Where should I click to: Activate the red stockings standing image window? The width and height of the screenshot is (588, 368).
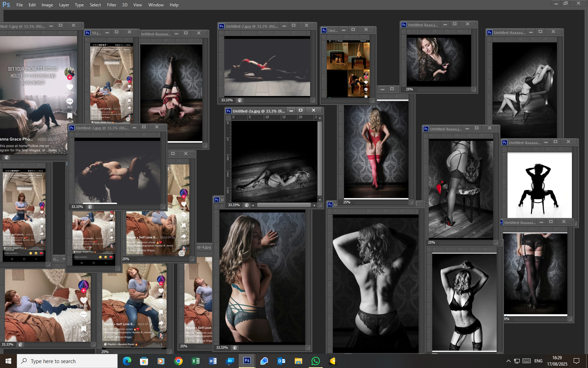tap(376, 150)
